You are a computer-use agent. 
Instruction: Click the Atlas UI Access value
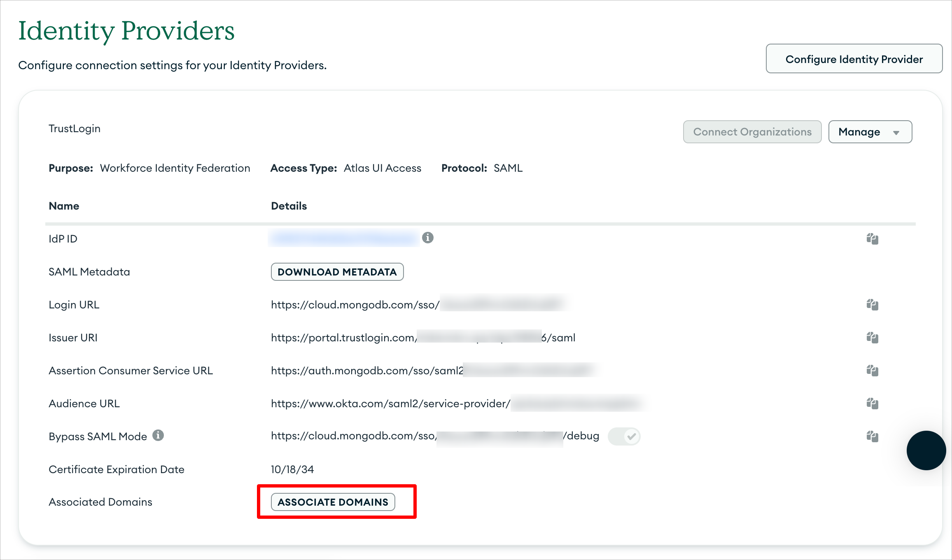coord(383,168)
